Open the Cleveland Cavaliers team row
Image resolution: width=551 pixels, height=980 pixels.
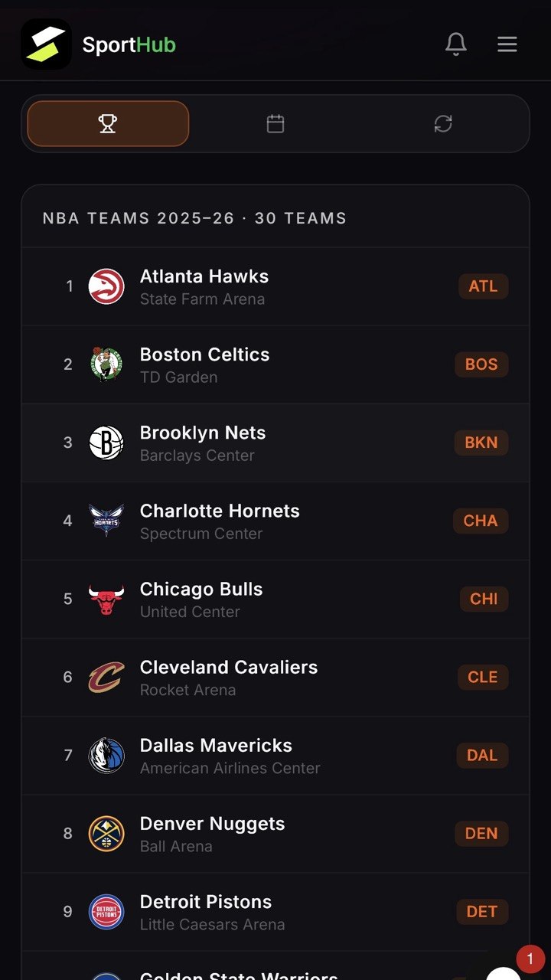point(275,678)
